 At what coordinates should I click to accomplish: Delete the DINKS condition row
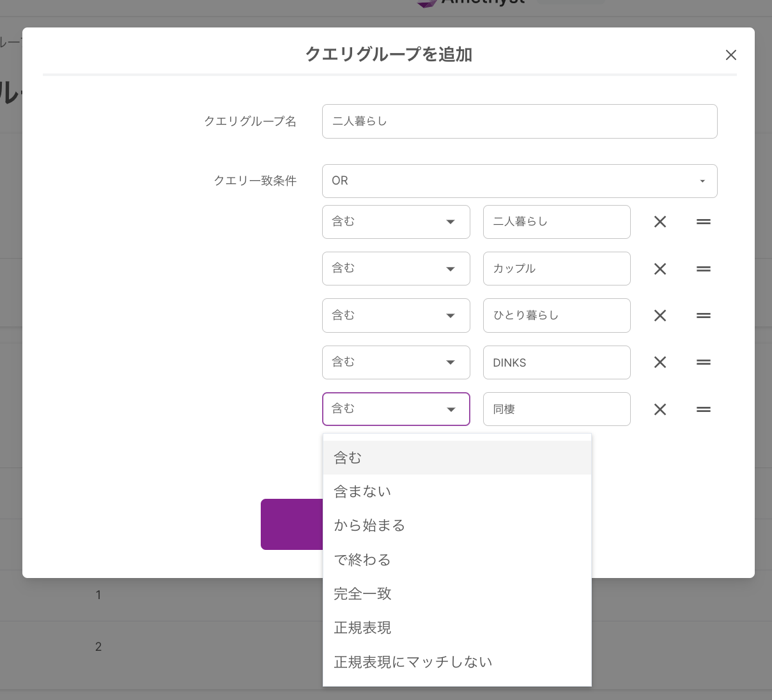660,362
